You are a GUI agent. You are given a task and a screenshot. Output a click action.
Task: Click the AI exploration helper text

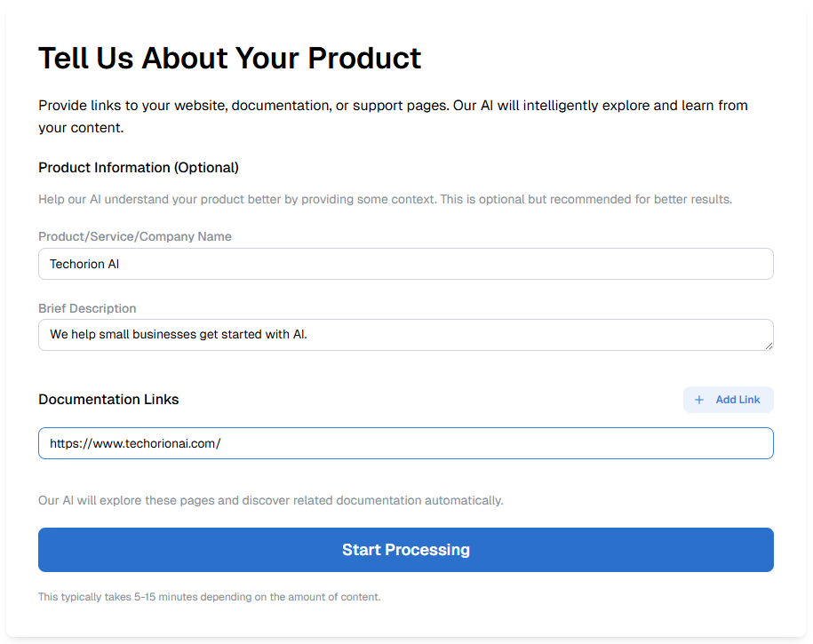click(x=270, y=500)
